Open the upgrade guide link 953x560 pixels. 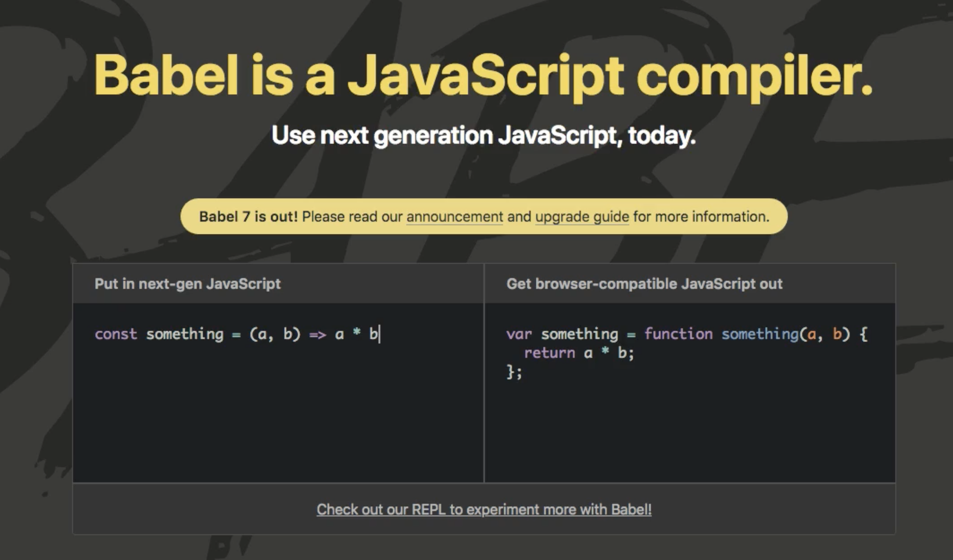[x=582, y=217]
